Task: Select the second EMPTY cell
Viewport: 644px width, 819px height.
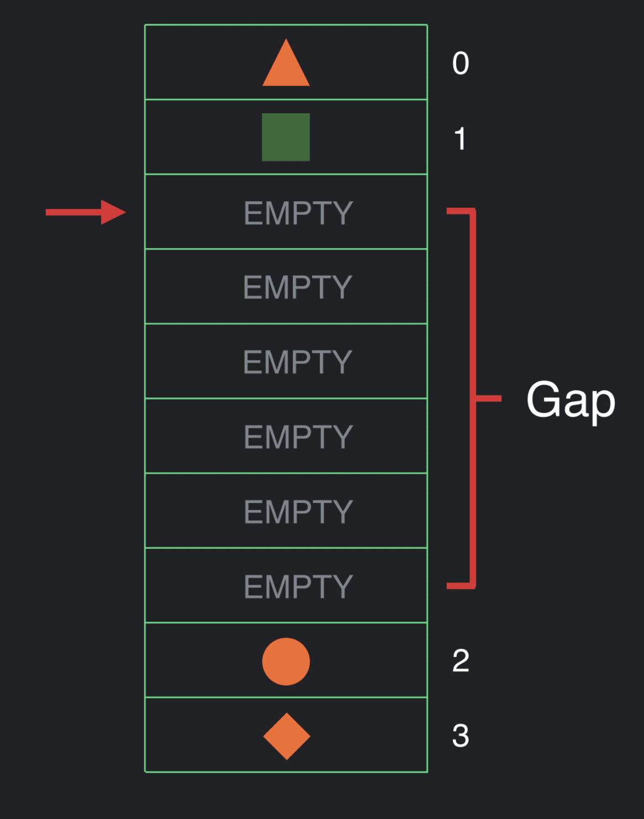Action: pos(286,286)
